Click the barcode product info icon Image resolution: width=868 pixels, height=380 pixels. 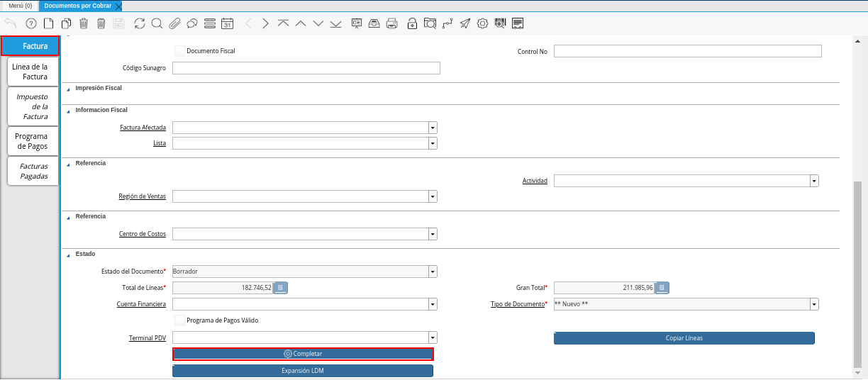[x=501, y=23]
